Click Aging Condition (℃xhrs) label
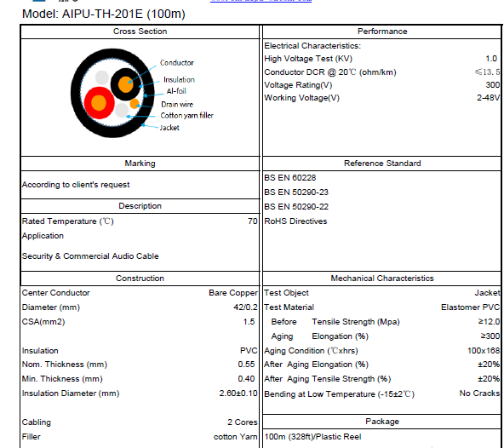Viewport: 504px width, 448px height. point(311,351)
